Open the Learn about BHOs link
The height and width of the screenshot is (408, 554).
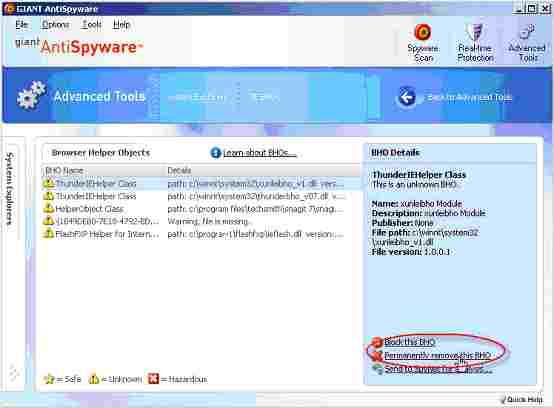click(x=260, y=153)
